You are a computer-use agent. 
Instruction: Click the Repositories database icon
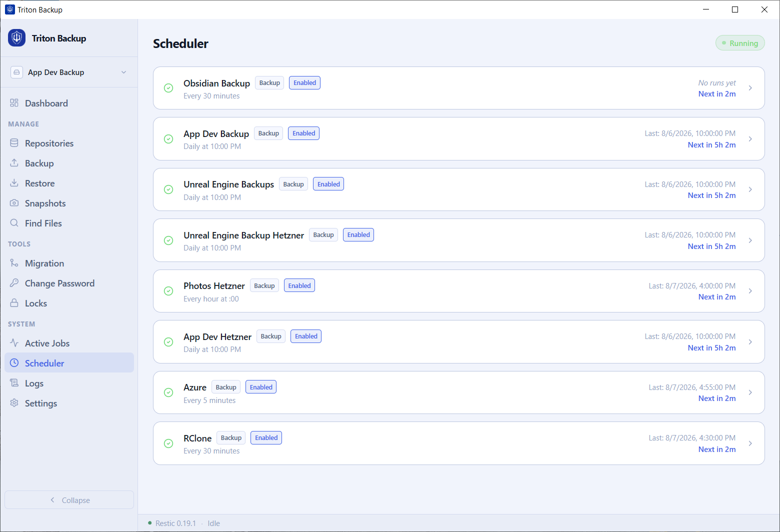point(14,143)
